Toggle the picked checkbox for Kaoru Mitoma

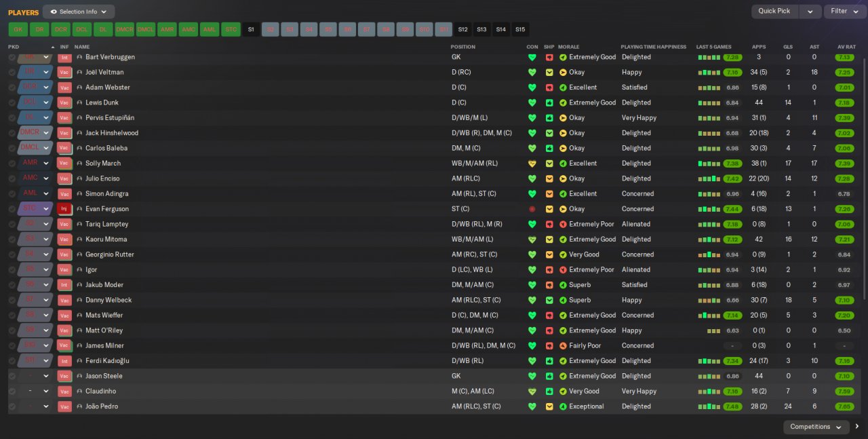12,240
